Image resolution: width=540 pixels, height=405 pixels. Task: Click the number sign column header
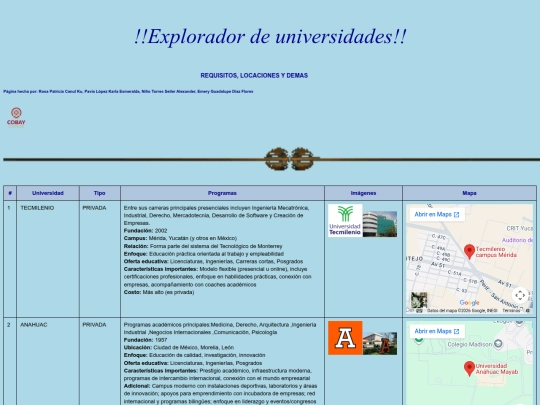click(x=10, y=193)
